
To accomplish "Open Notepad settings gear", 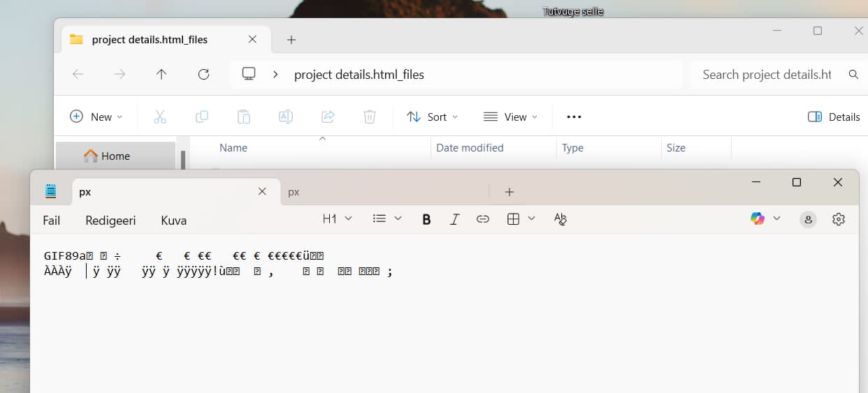I will (x=839, y=219).
